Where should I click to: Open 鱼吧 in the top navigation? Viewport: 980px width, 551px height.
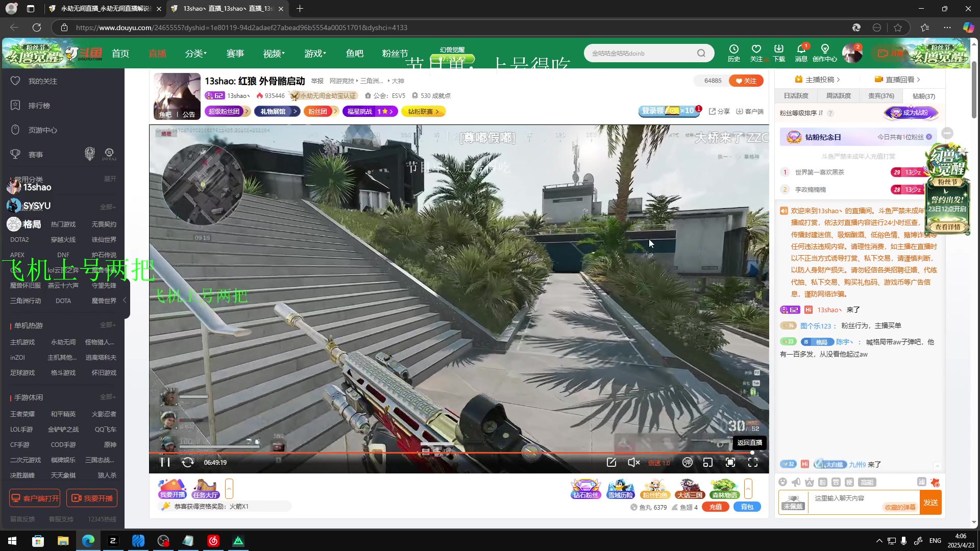(355, 53)
